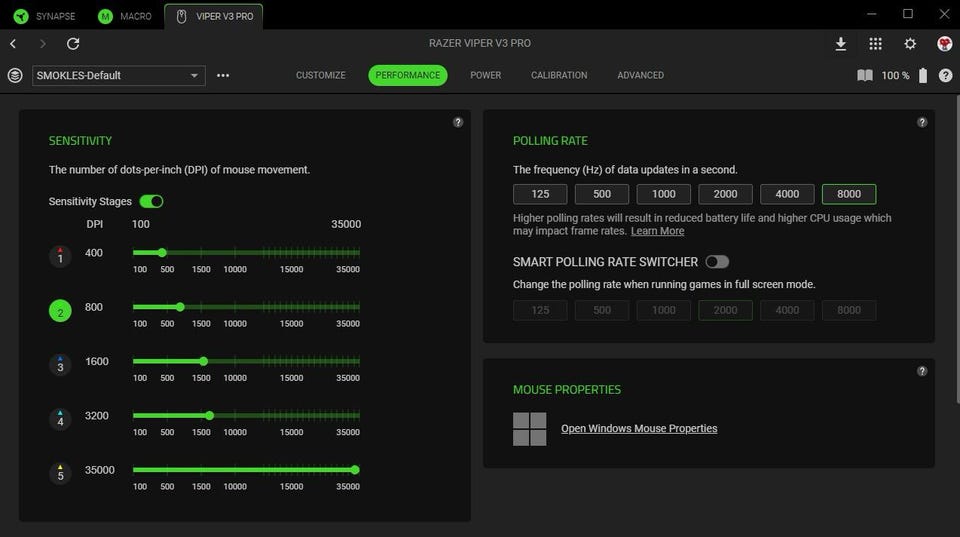Open the profile more options ellipsis
The height and width of the screenshot is (537, 960).
(223, 76)
